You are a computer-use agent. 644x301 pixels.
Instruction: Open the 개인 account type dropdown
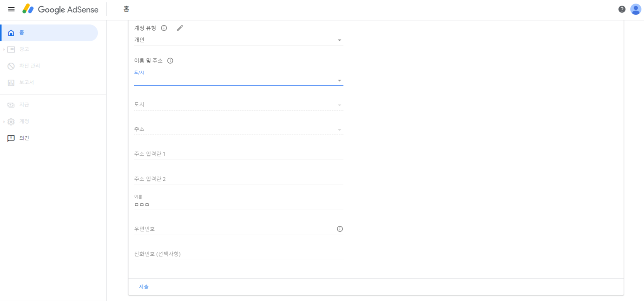(x=239, y=40)
